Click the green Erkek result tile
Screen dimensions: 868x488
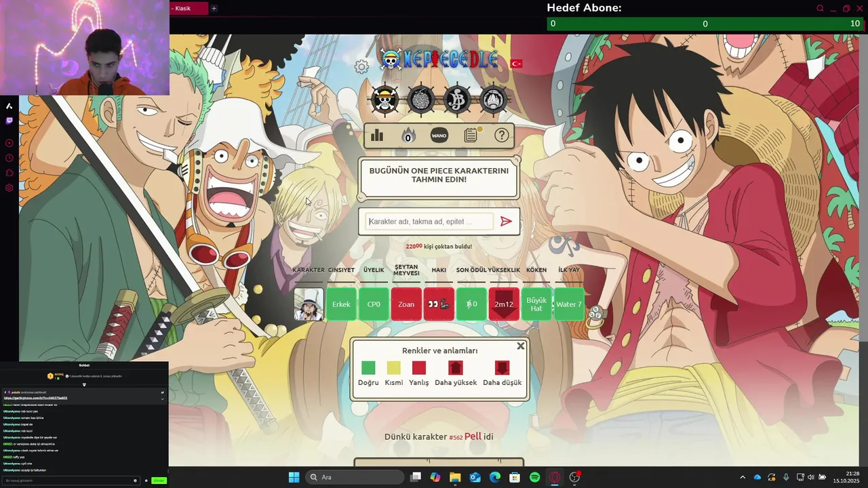(341, 304)
